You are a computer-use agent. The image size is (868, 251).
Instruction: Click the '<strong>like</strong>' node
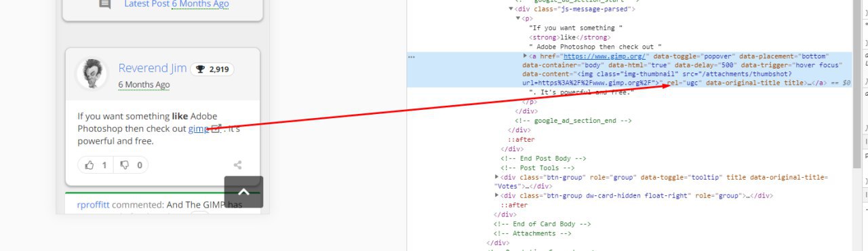[570, 37]
